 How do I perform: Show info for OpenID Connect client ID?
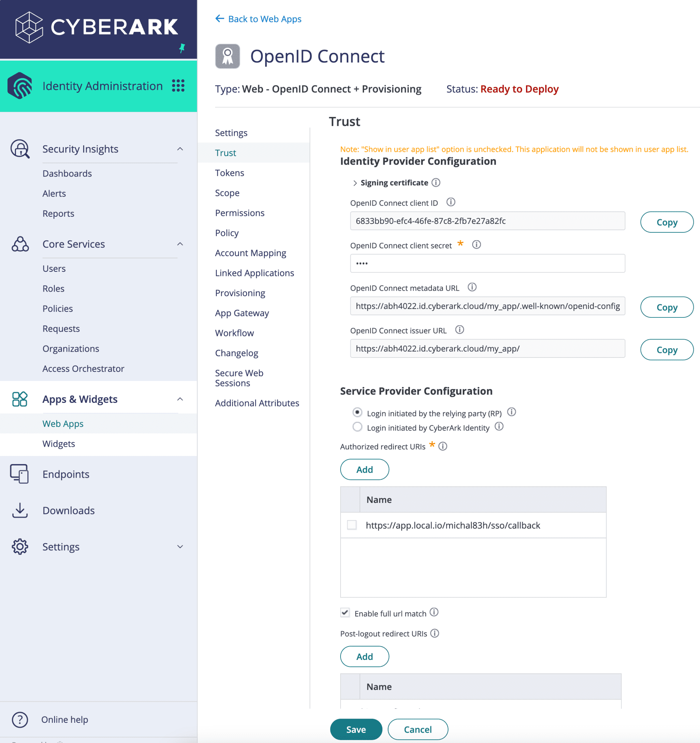coord(451,202)
